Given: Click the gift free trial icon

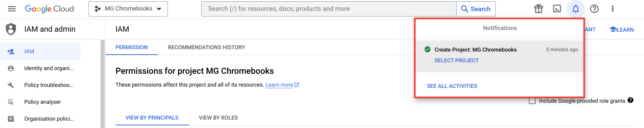Looking at the screenshot, I should pyautogui.click(x=539, y=9).
